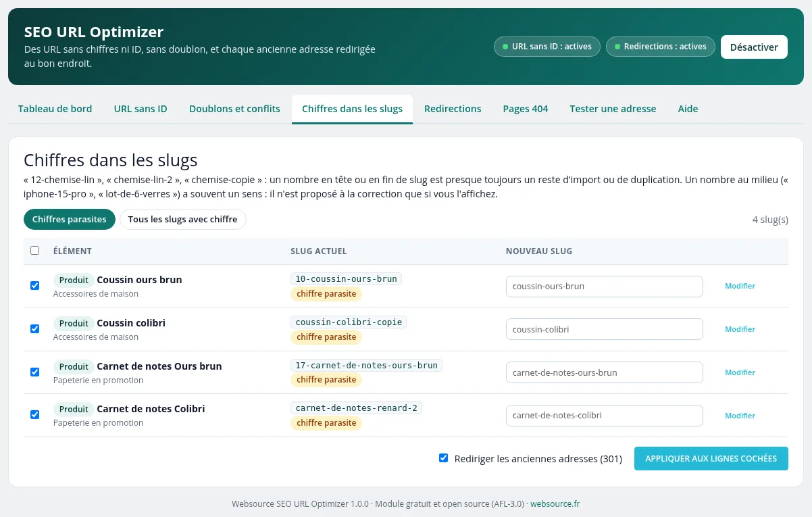
Task: Click Appliquer aux lignes cochées button
Action: click(x=711, y=458)
